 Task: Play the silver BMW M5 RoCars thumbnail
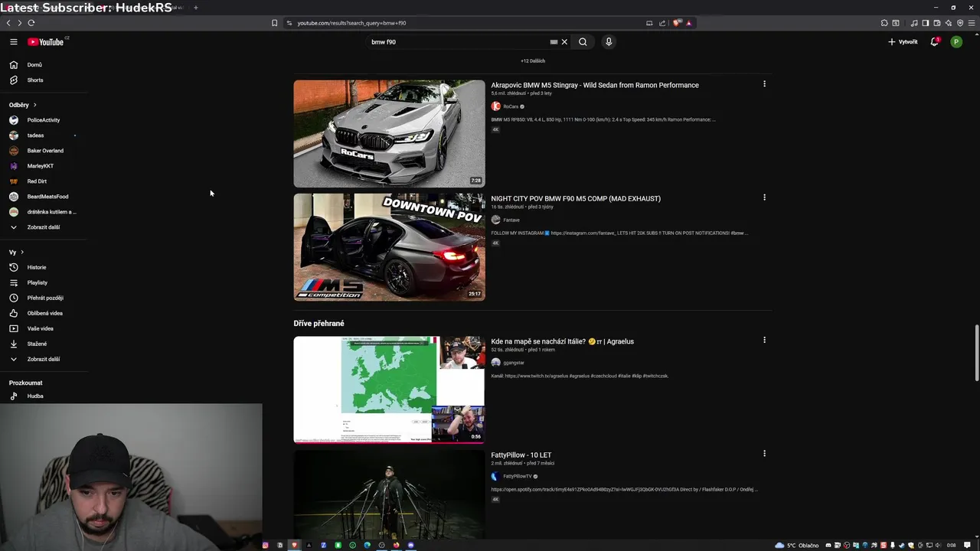pos(389,134)
